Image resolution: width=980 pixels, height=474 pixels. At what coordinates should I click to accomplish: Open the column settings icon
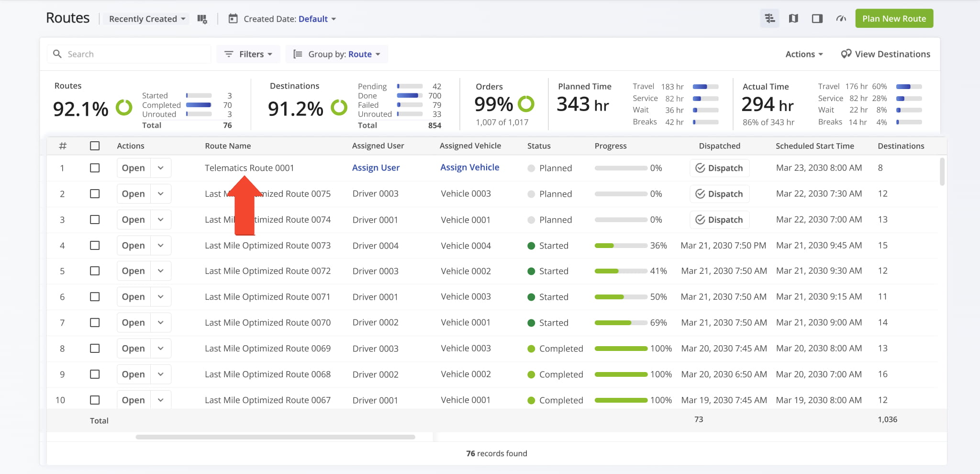[x=202, y=19]
